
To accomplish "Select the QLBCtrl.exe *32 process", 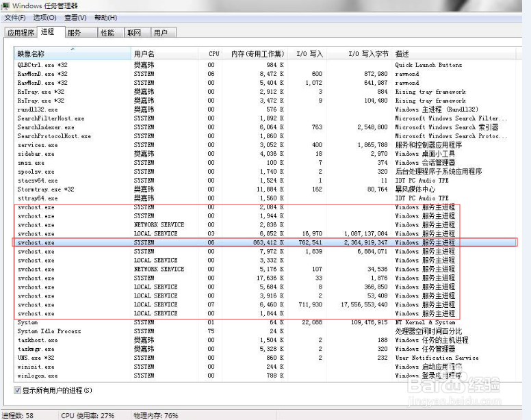I will (x=265, y=65).
